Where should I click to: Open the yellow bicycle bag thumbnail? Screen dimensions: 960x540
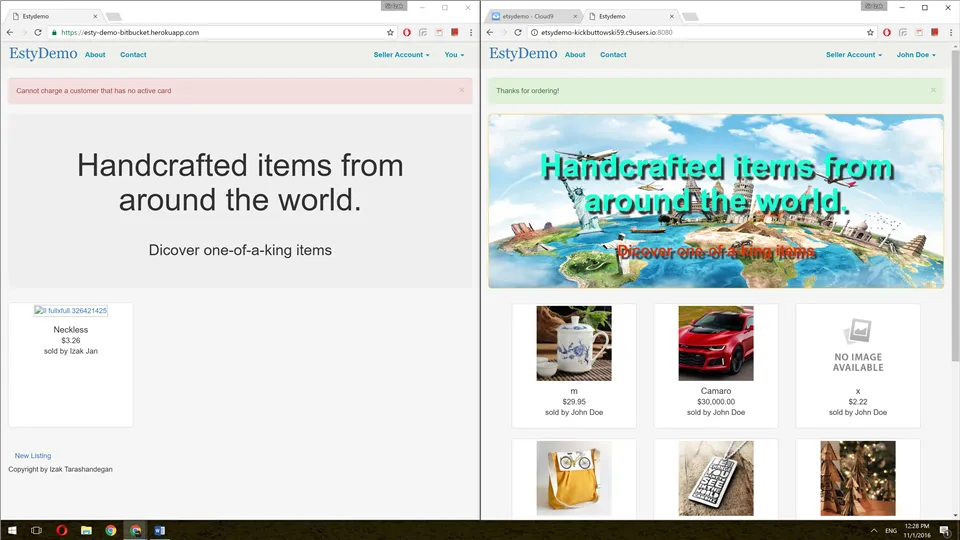coord(574,478)
